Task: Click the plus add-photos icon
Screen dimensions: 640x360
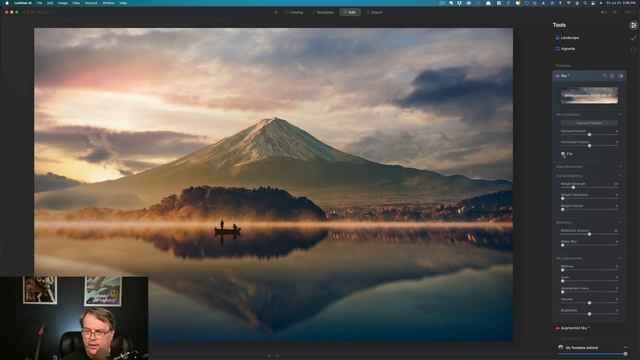Action: (x=276, y=12)
